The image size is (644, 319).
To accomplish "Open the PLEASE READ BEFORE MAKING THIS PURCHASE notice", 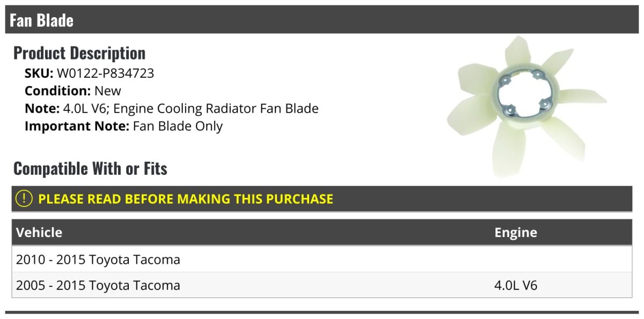I will [x=186, y=199].
